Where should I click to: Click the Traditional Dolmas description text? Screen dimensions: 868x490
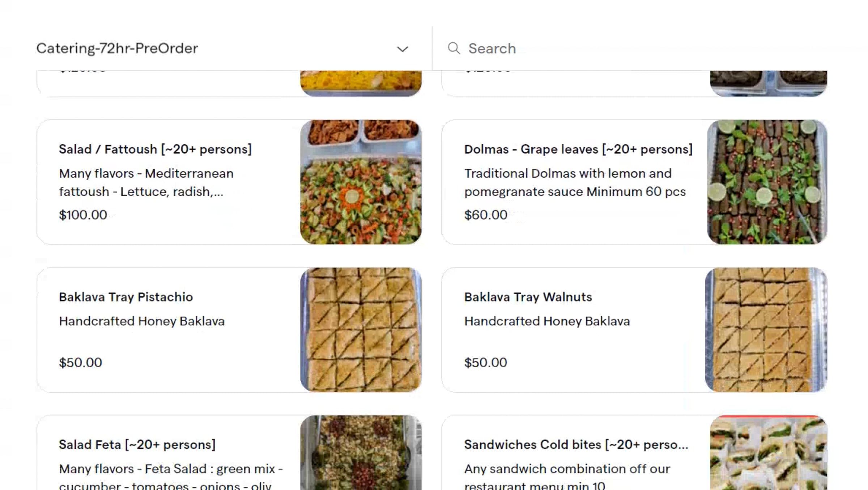coord(575,182)
